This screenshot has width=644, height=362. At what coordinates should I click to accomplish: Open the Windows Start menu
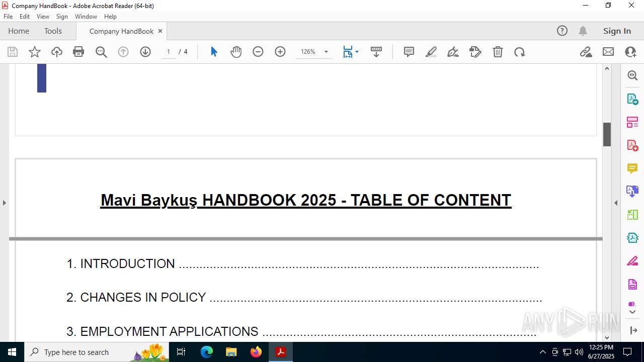tap(12, 352)
